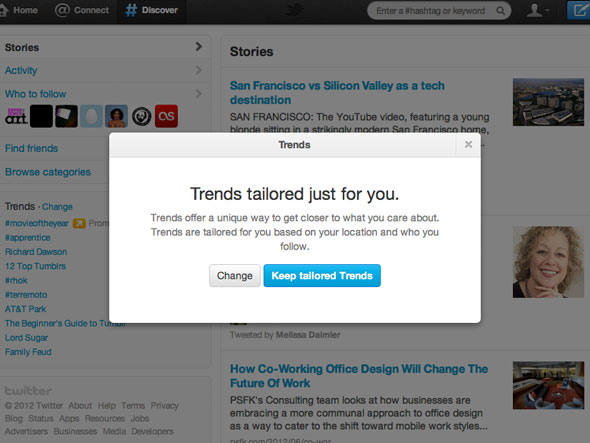This screenshot has width=590, height=443.
Task: Click the promoted arrow icon beside #movieoftheyear
Action: [79, 223]
